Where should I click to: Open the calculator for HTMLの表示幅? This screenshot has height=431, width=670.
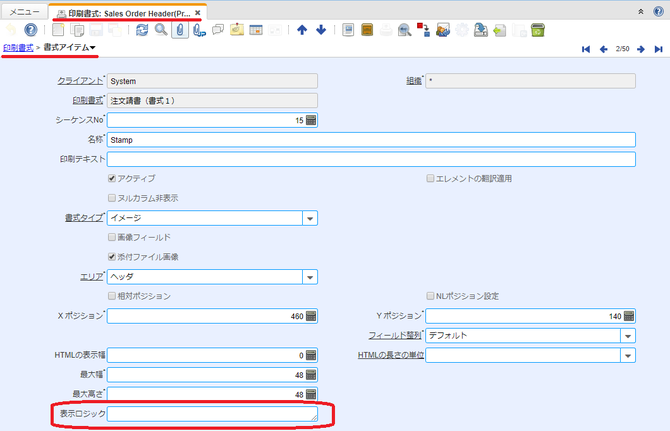(x=311, y=355)
